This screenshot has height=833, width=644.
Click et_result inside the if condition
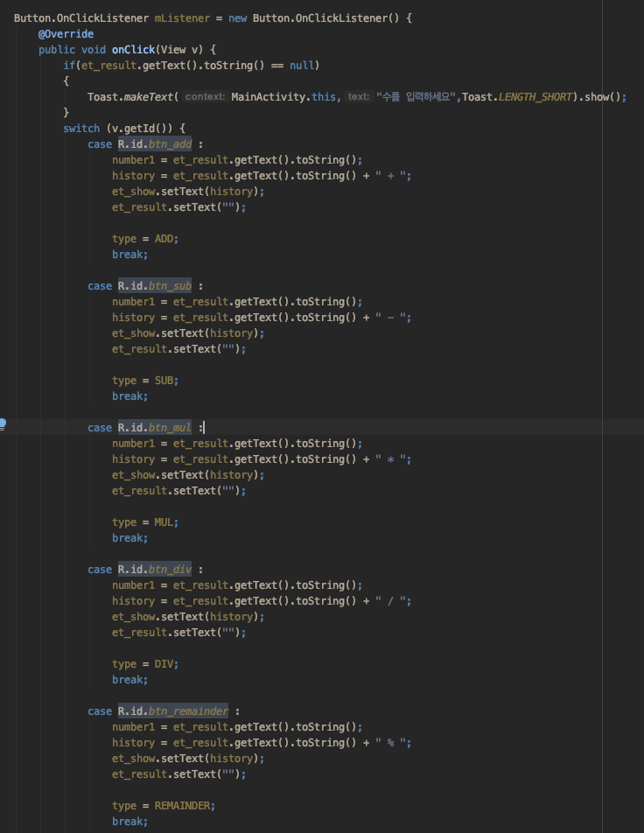tap(108, 66)
